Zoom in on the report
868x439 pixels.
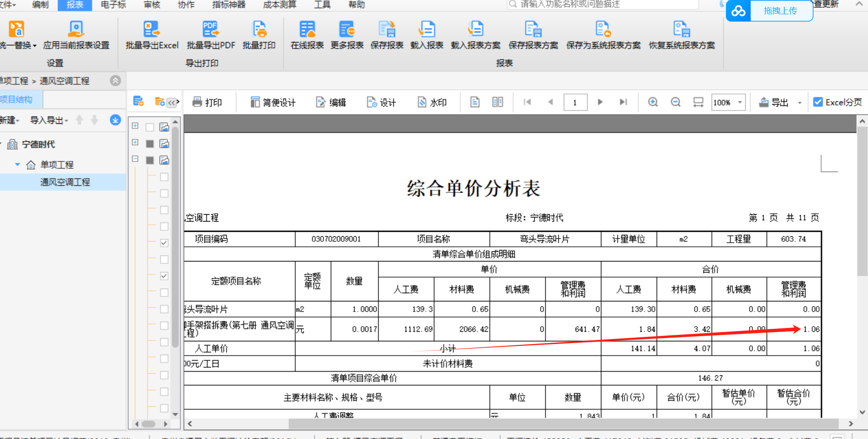click(x=653, y=102)
